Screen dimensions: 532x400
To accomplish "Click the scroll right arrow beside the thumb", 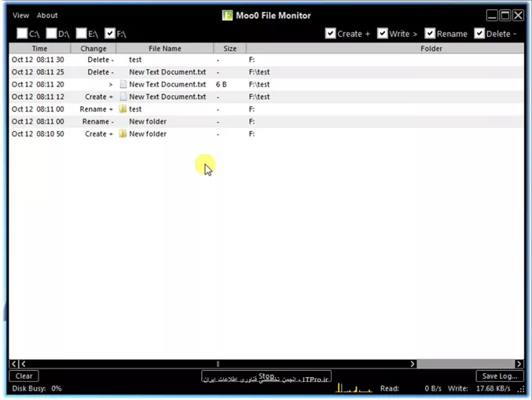I will [413, 364].
